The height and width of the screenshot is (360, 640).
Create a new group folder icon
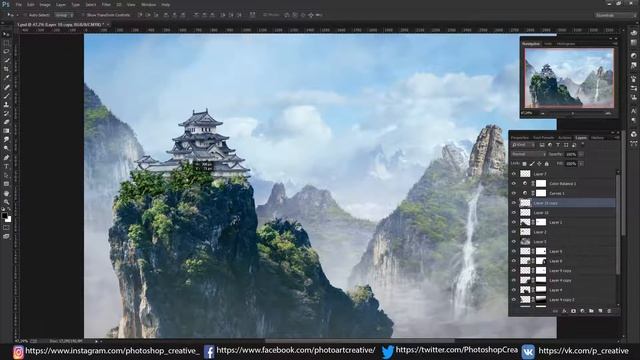tap(591, 311)
